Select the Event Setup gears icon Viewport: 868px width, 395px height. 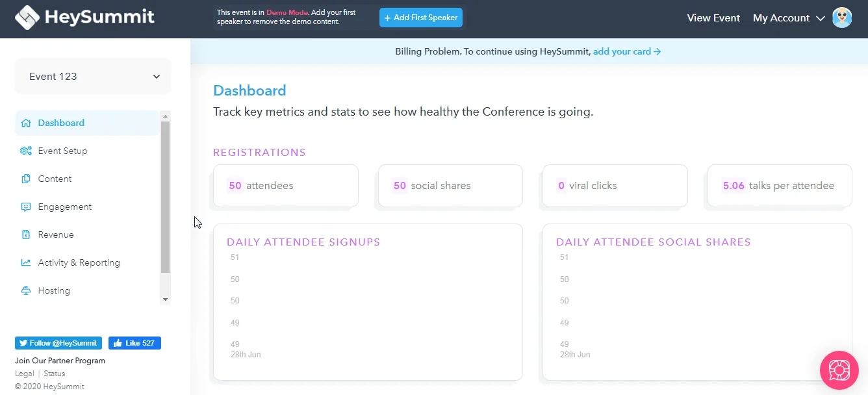click(26, 151)
